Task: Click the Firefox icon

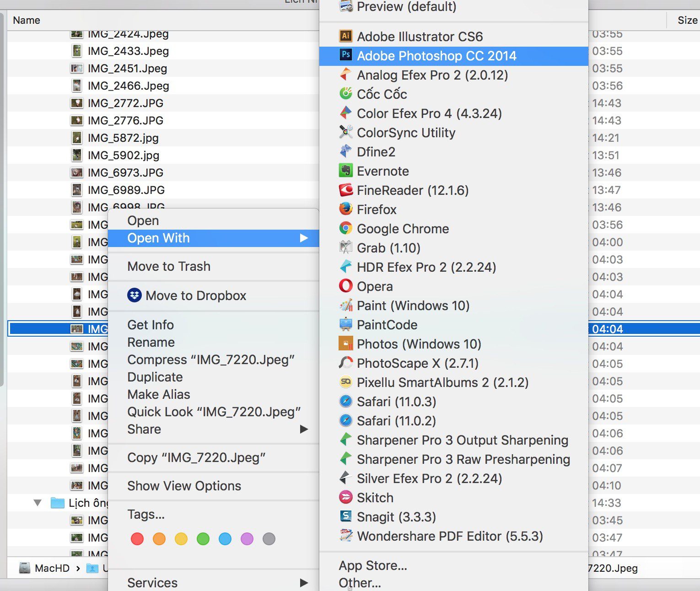Action: pyautogui.click(x=345, y=209)
